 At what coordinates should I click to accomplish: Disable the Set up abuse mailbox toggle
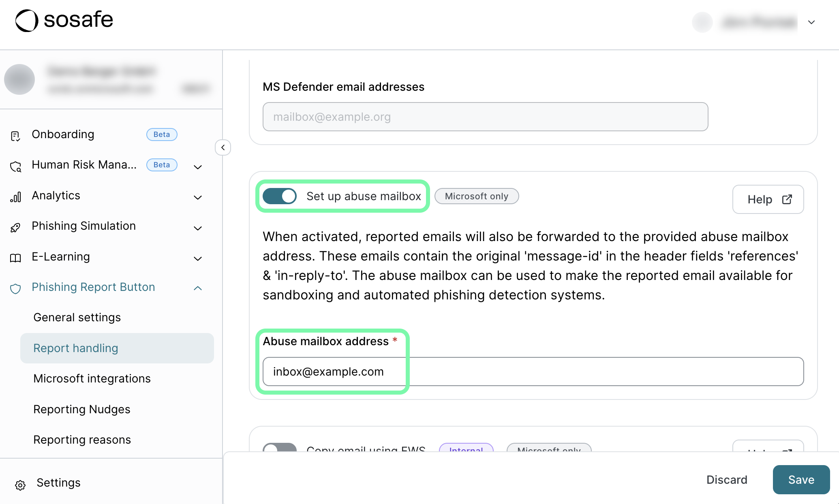pos(280,196)
